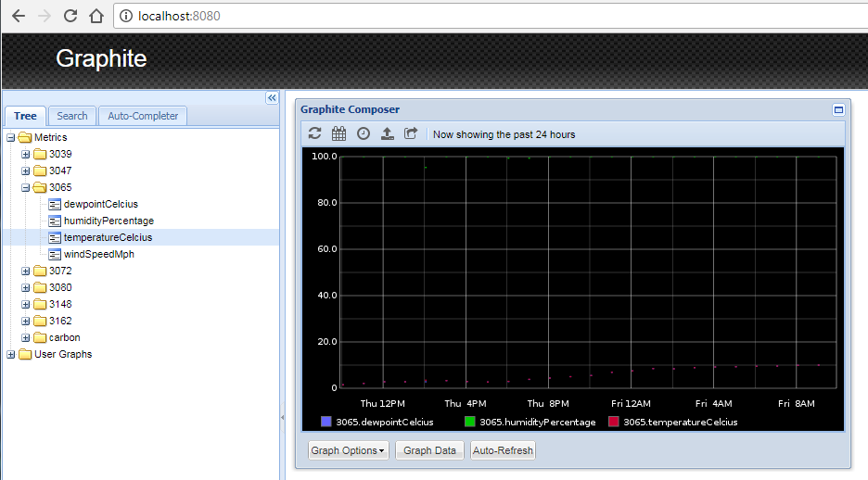Open the Graph Options dropdown menu

(348, 450)
